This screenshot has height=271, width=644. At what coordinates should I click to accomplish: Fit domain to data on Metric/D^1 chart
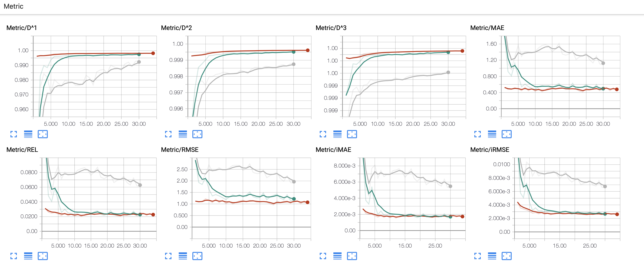point(43,134)
